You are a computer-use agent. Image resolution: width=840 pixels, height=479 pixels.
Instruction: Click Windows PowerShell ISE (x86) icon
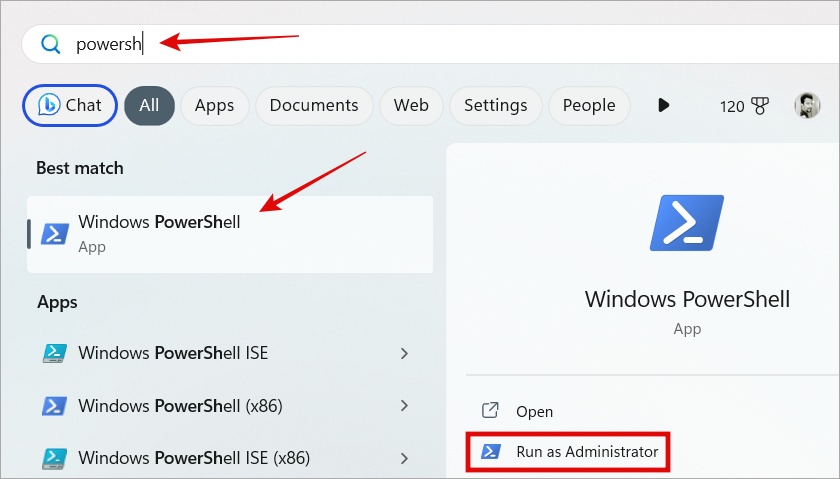(x=54, y=458)
